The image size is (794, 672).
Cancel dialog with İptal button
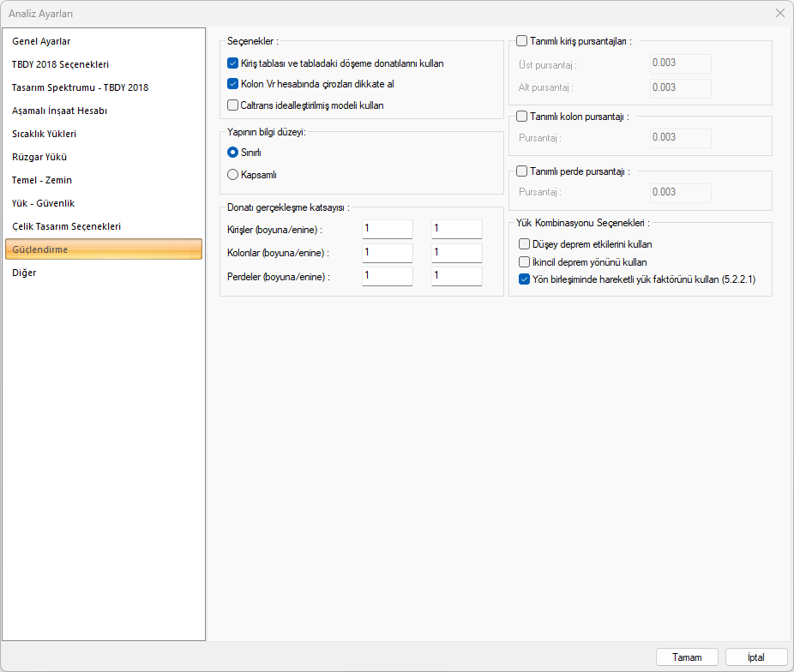(x=756, y=657)
